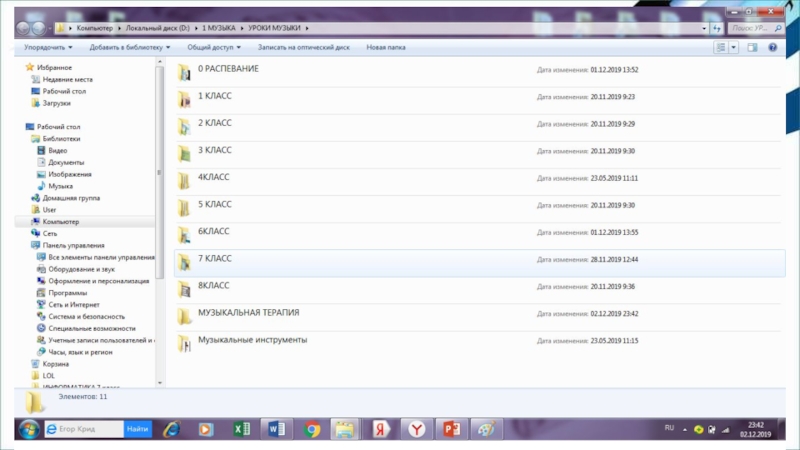Viewport: 800px width, 450px height.
Task: Click the Help question mark icon
Action: (x=770, y=47)
